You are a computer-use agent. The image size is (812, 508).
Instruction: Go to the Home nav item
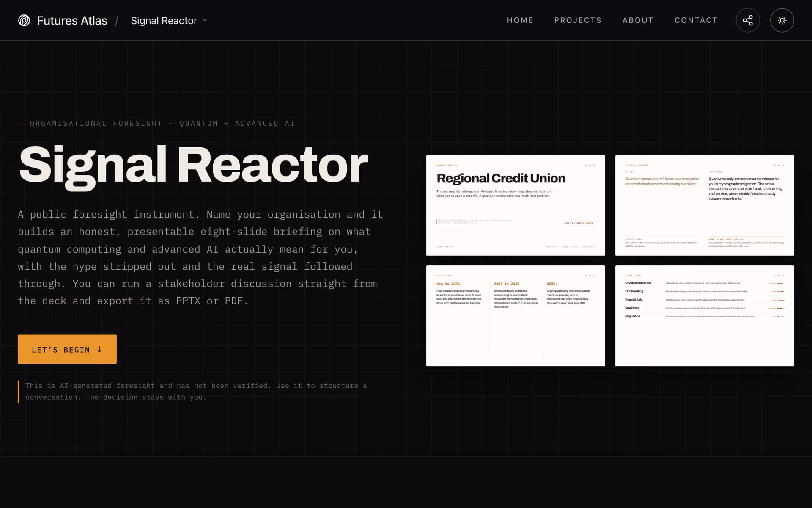[x=520, y=20]
